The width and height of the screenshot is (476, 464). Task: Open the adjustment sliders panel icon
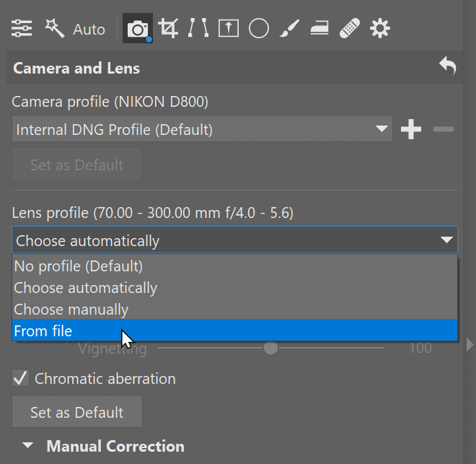(22, 29)
